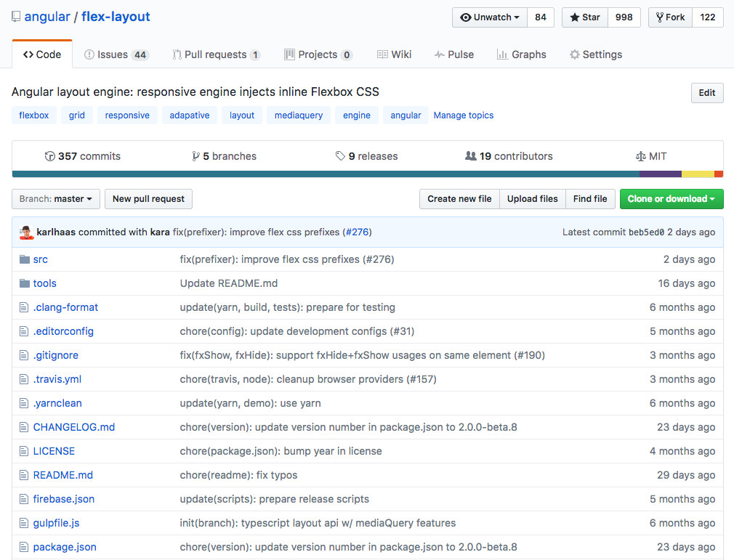Image resolution: width=734 pixels, height=560 pixels.
Task: Click the Edit description button
Action: (x=707, y=93)
